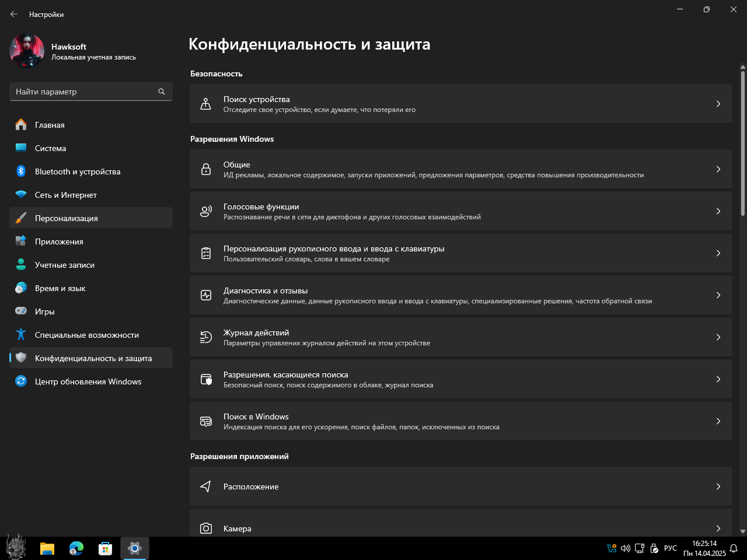Click the vertical scrollbar on right edge
Screen dimensions: 747x560
[x=742, y=143]
